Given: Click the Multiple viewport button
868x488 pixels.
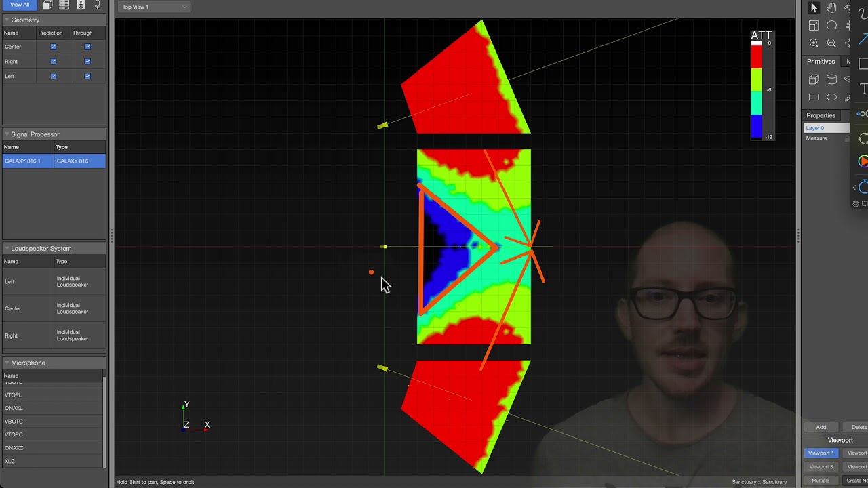Looking at the screenshot, I should pyautogui.click(x=821, y=481).
